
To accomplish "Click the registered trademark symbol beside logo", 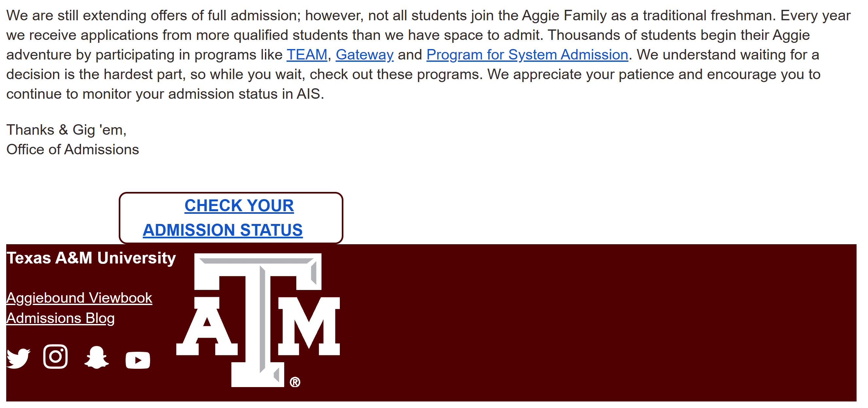I will [295, 382].
